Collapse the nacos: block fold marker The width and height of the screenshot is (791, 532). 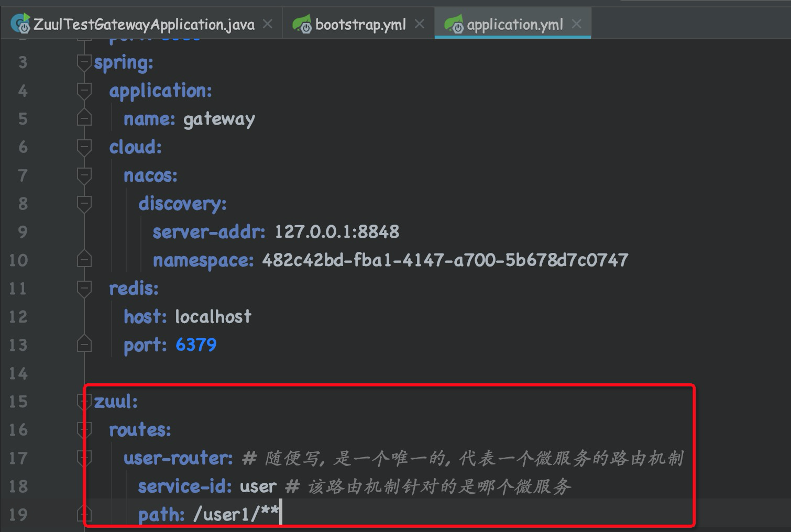[x=84, y=175]
